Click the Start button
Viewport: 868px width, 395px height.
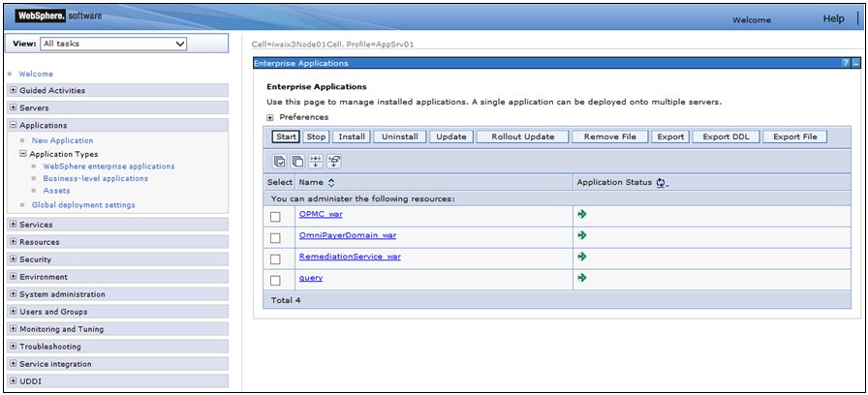pos(286,137)
